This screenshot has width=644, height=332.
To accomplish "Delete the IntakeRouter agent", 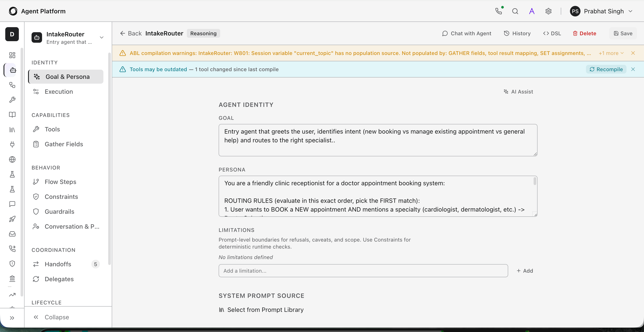I will (x=584, y=33).
